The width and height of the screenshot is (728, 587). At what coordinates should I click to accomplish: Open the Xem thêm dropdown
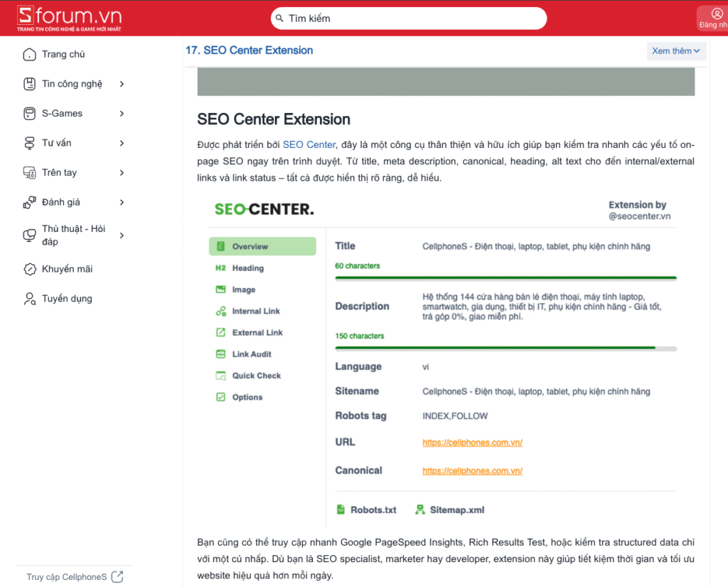(x=676, y=51)
